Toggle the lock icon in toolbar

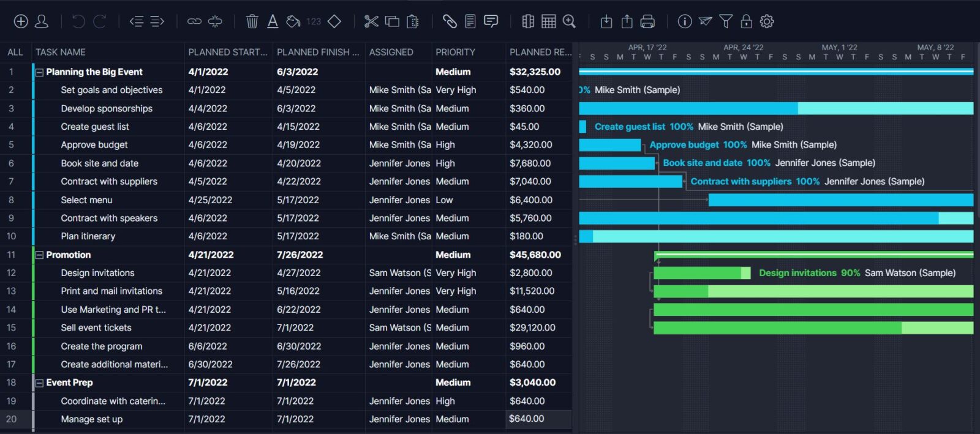point(746,21)
